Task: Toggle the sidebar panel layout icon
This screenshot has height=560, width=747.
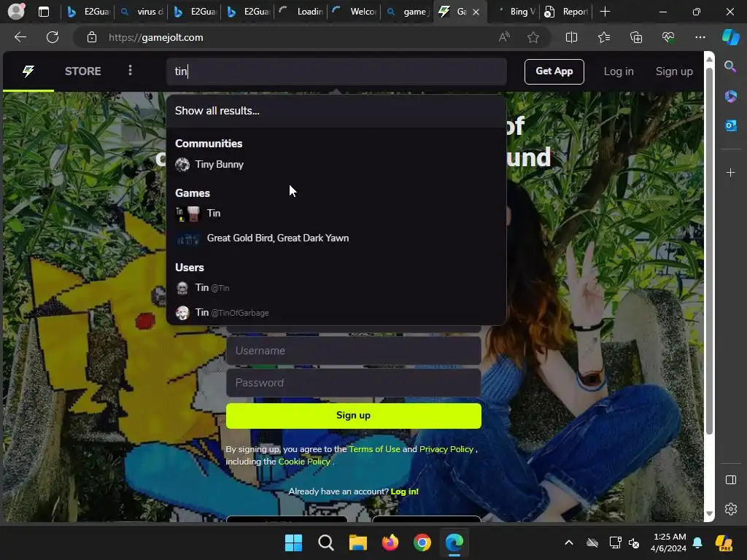Action: [x=730, y=480]
